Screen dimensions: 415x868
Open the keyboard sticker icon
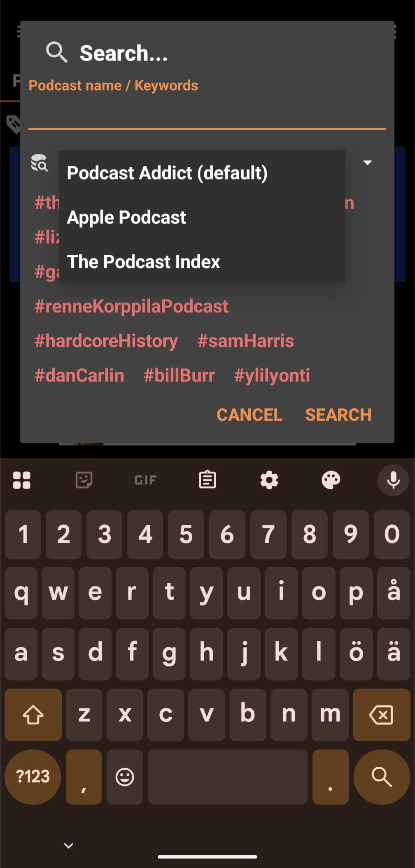click(84, 480)
